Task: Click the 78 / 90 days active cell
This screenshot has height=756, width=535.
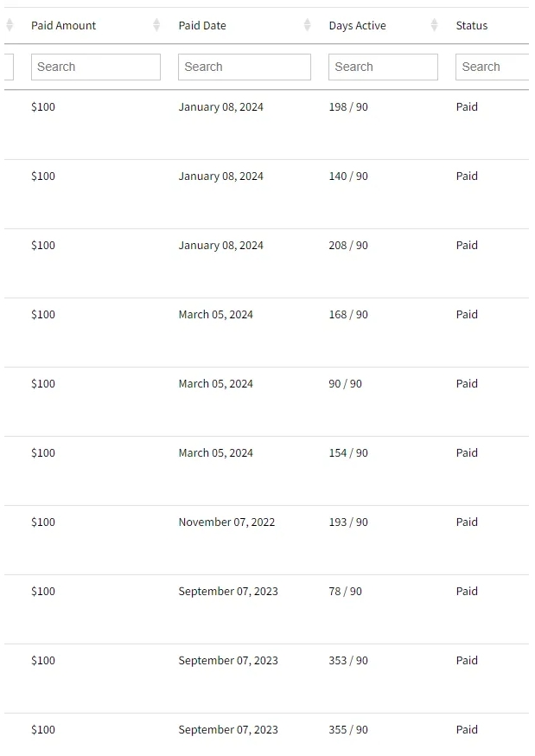Action: 345,591
